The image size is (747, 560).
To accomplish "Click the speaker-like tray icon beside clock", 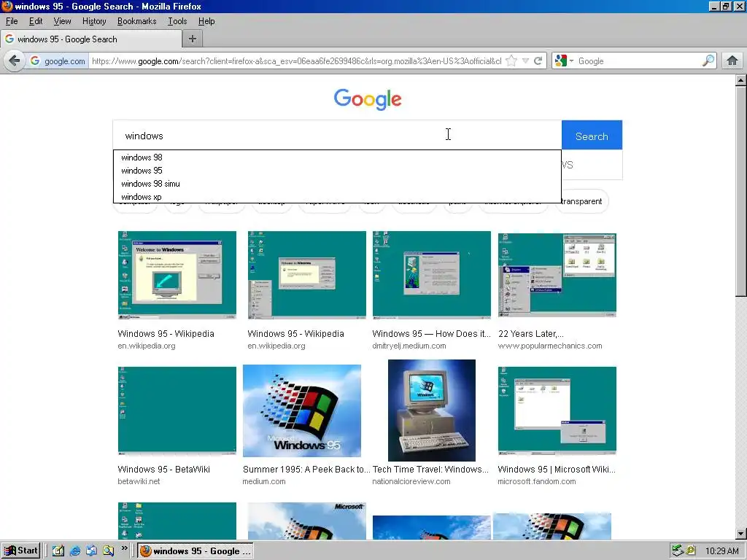I will point(691,551).
